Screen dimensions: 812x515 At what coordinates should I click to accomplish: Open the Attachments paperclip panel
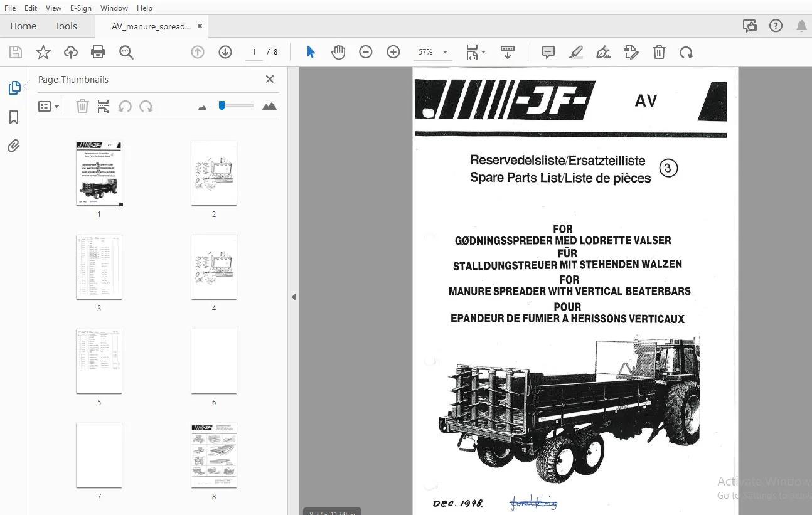(14, 146)
